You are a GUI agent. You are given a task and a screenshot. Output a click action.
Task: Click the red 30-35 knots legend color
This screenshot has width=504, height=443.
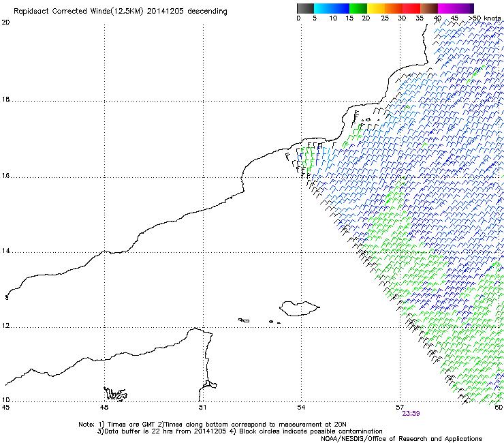(411, 8)
